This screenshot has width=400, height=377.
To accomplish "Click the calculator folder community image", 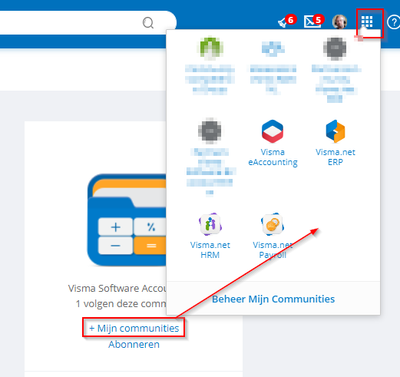I will (x=127, y=220).
